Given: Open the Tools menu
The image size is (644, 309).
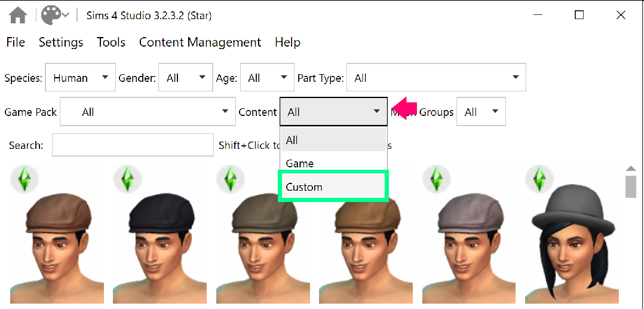Looking at the screenshot, I should click(x=111, y=42).
